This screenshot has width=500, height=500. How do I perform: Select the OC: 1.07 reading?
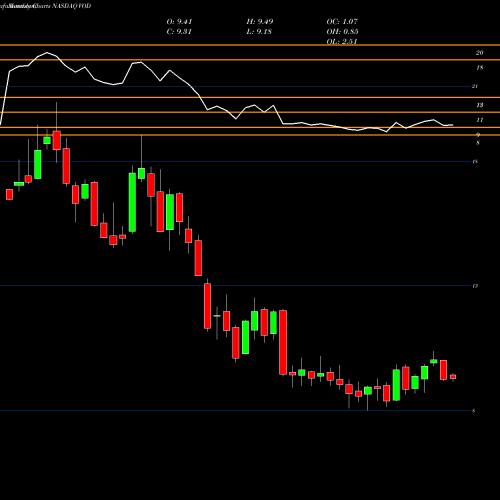tap(342, 22)
